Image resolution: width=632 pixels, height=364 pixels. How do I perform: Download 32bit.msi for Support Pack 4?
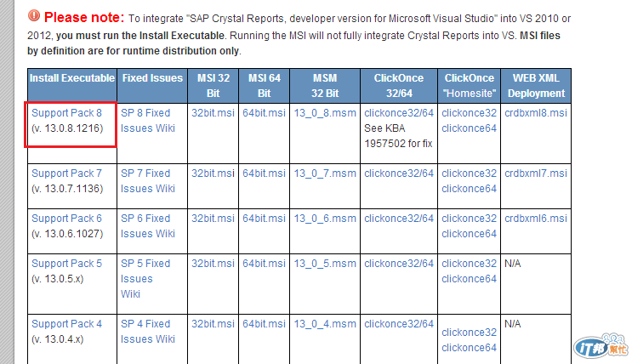[x=213, y=324]
